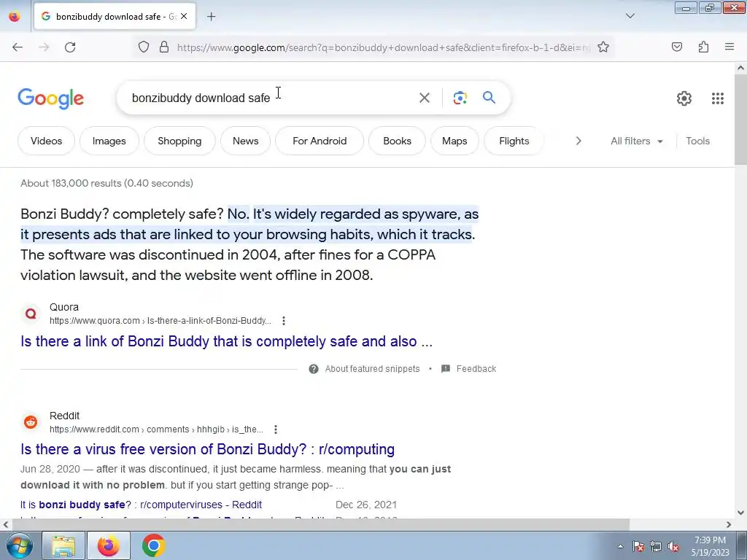The height and width of the screenshot is (560, 747).
Task: Open the taskbar clock showing 7:39 PM
Action: click(711, 546)
